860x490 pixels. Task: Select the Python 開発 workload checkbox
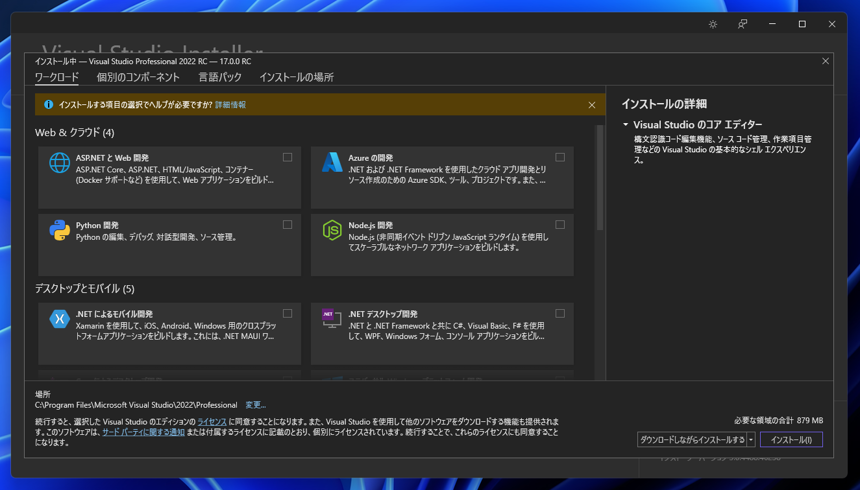(287, 224)
